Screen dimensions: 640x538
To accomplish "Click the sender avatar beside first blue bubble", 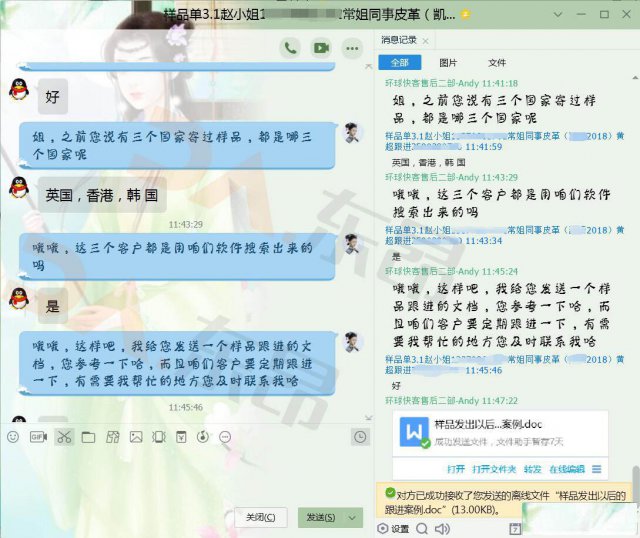I will coord(352,133).
